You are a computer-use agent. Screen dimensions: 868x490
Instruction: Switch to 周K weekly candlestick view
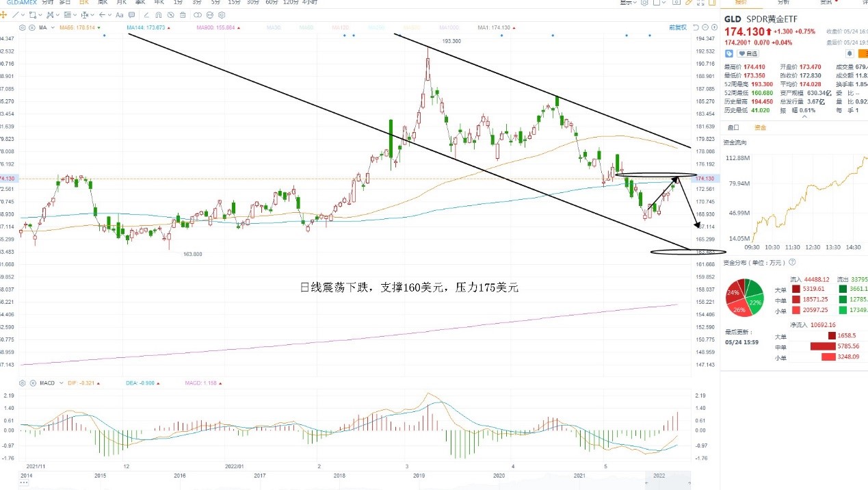coord(103,3)
